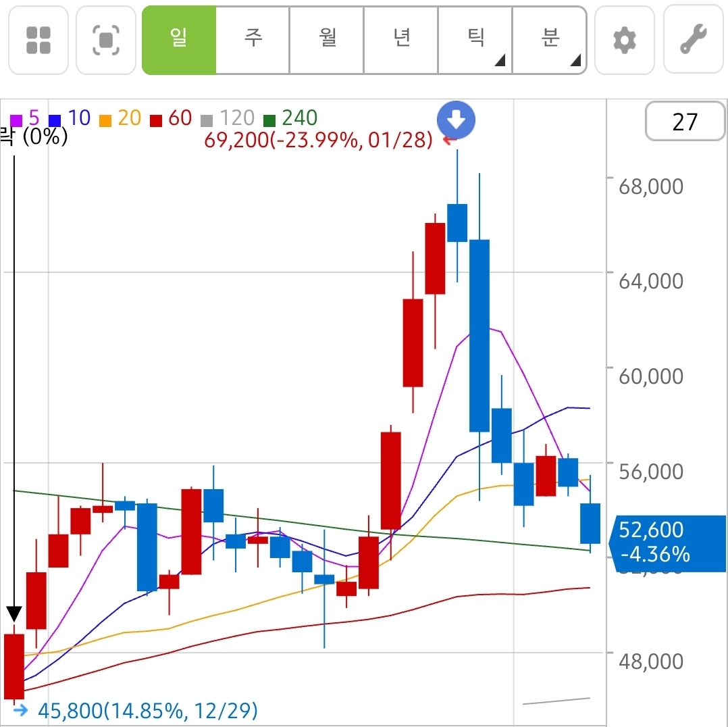728x727 pixels.
Task: Expand the 틱 tick interval dropdown
Action: (x=475, y=40)
